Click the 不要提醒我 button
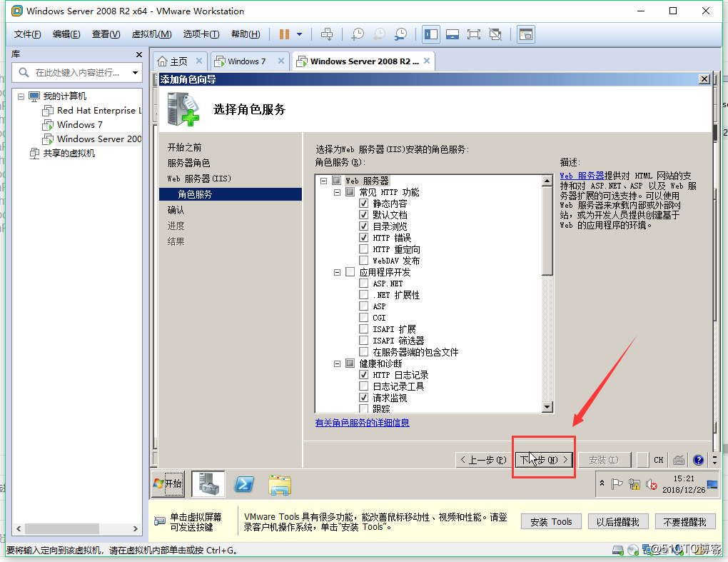Viewport: 728px width, 562px height. 685,522
